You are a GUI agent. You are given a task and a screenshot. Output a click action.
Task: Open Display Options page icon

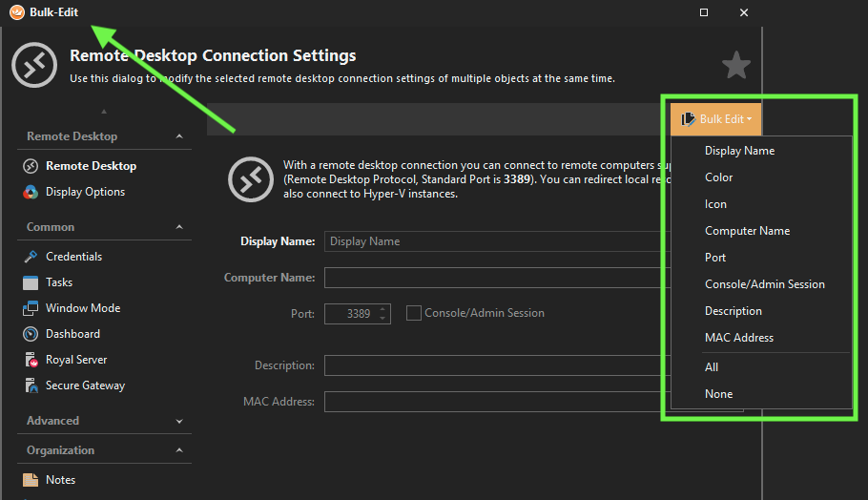click(30, 192)
